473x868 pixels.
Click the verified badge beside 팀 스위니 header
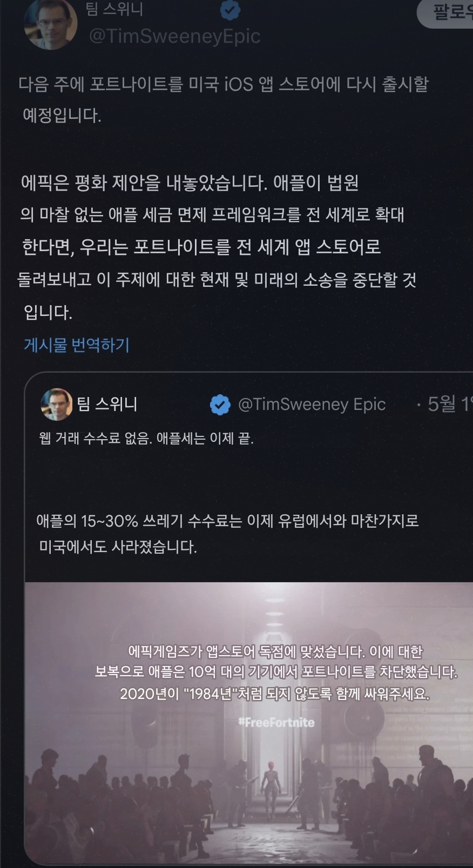(231, 9)
